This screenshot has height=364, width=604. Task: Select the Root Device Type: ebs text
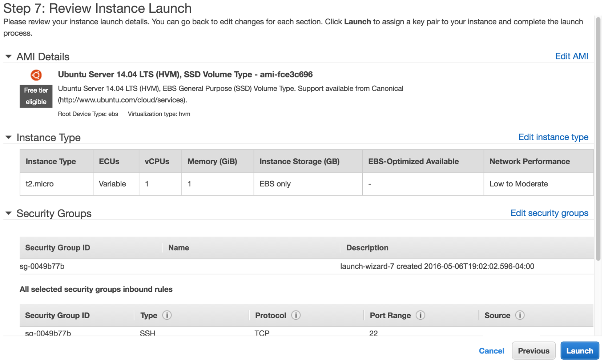(88, 114)
